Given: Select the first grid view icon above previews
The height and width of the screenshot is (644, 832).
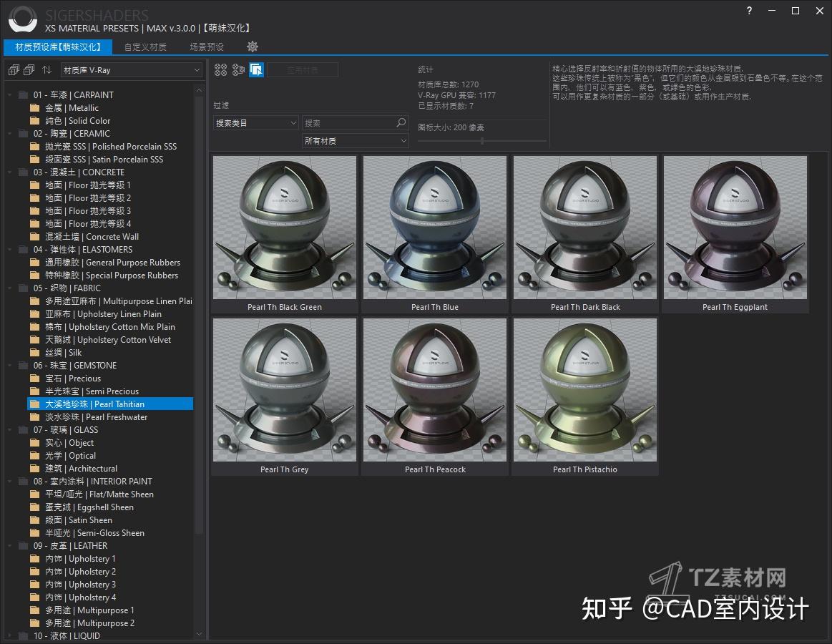Looking at the screenshot, I should pyautogui.click(x=220, y=70).
